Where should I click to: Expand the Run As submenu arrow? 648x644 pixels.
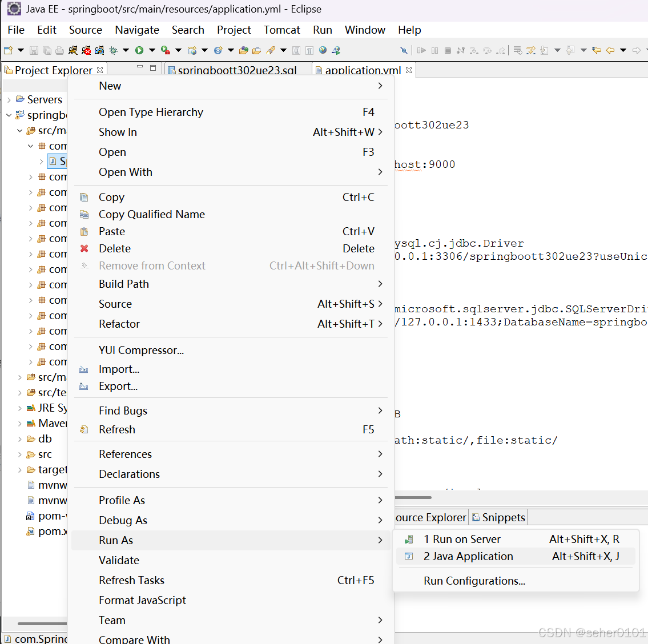point(380,540)
